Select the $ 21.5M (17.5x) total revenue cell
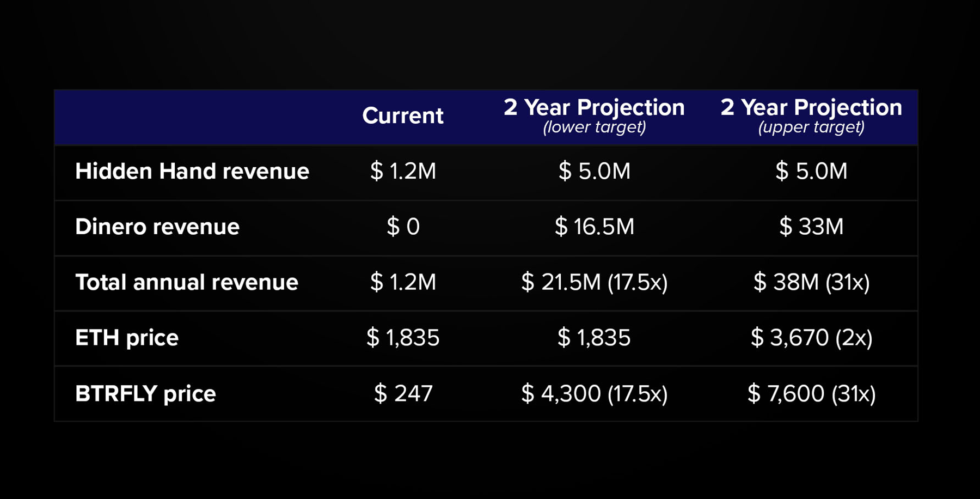The image size is (980, 499). coord(594,283)
